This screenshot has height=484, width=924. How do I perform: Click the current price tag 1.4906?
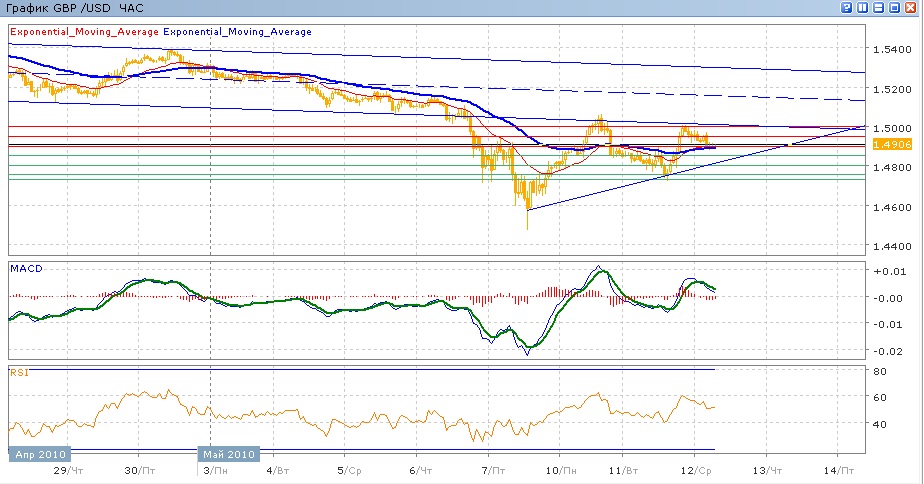pyautogui.click(x=890, y=145)
